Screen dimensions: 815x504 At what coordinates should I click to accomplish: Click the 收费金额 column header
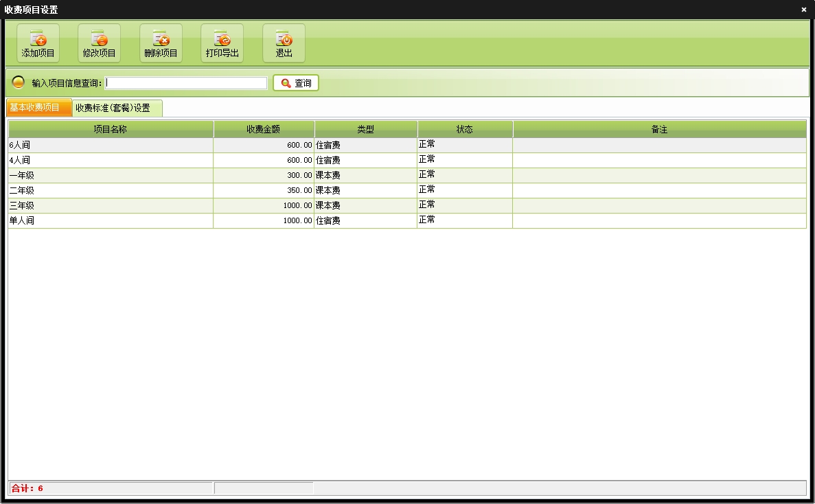click(264, 129)
